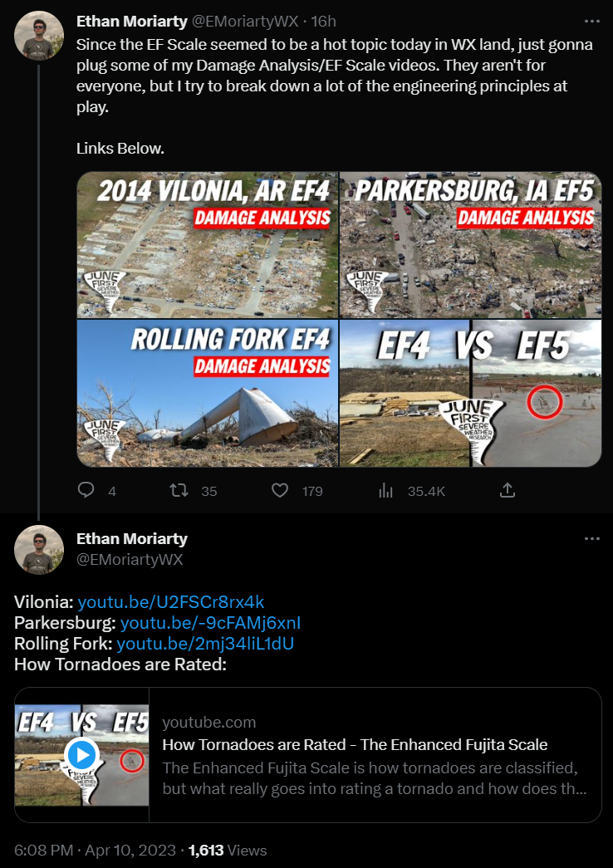Image resolution: width=613 pixels, height=868 pixels.
Task: Open more options on reply tweet
Action: click(591, 538)
